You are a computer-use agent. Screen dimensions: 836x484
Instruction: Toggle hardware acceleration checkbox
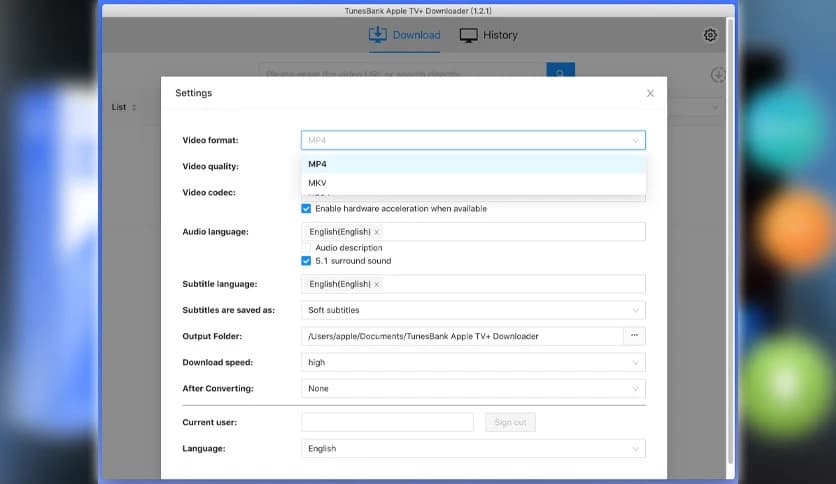tap(307, 209)
